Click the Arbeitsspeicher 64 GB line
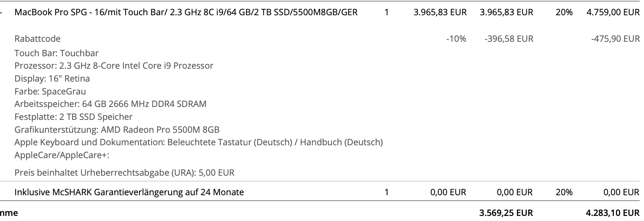 point(110,104)
